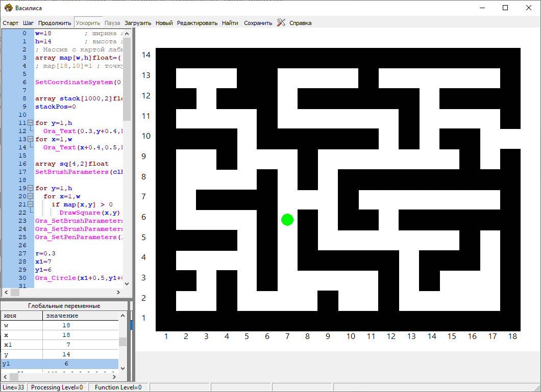Click right arrow of code horizontal scrollbar

point(118,293)
